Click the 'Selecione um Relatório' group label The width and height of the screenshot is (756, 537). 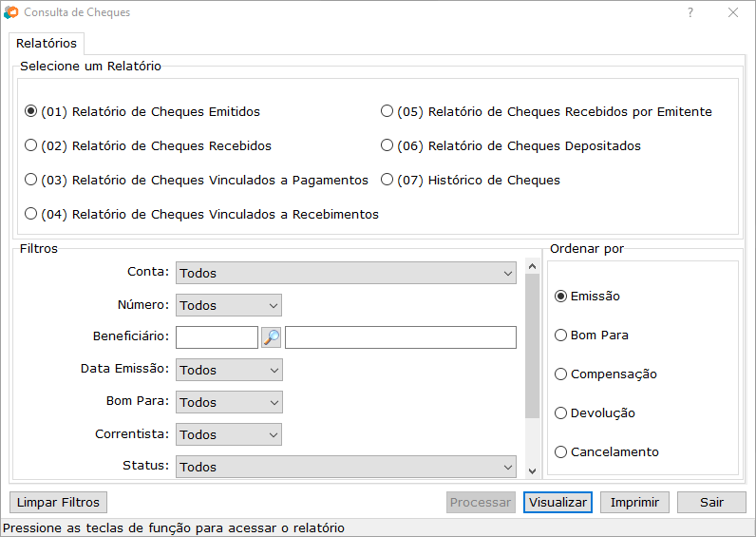tap(90, 67)
